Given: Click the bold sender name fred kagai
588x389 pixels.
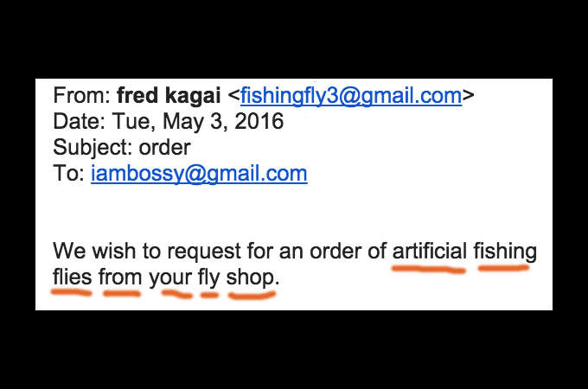Looking at the screenshot, I should (169, 96).
